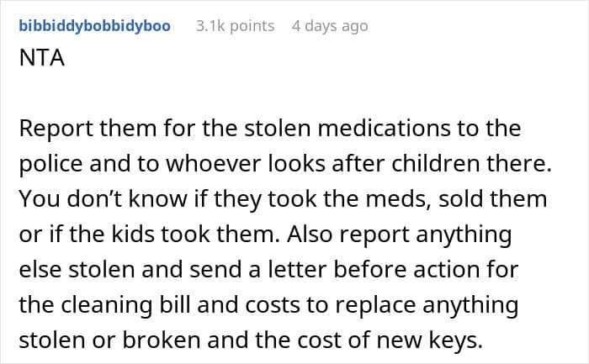Click the 3.1k points score
This screenshot has width=589, height=364.
pyautogui.click(x=235, y=26)
